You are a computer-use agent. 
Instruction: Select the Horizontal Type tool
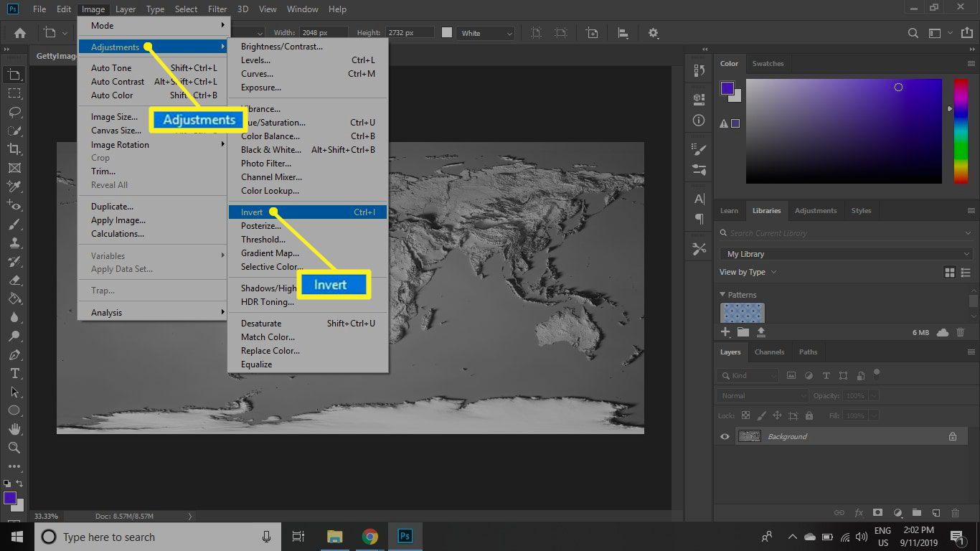(14, 374)
